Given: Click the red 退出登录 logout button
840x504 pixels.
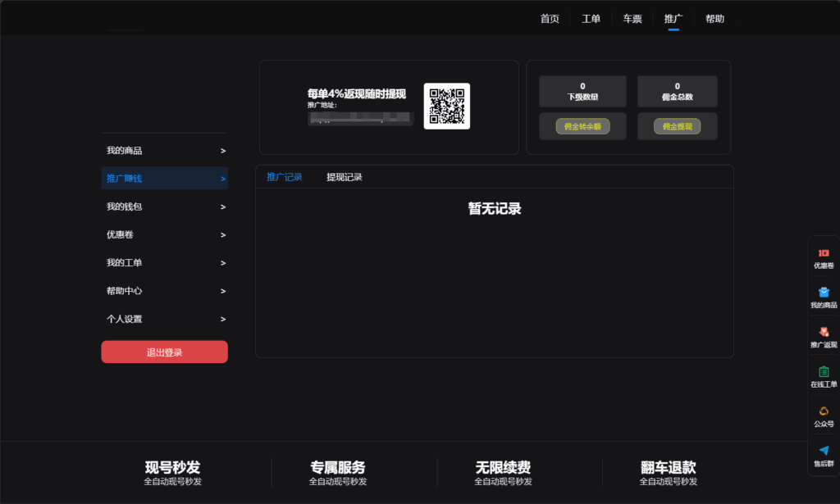Looking at the screenshot, I should [164, 351].
